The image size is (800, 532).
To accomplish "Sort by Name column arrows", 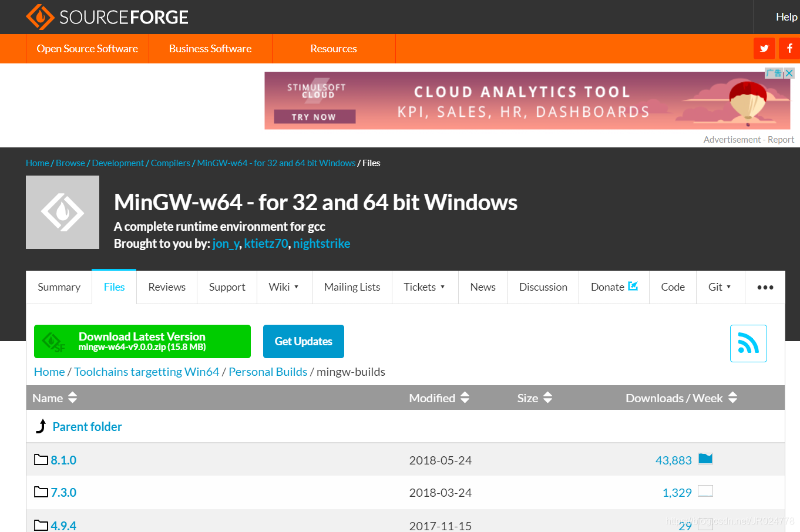I will (72, 398).
